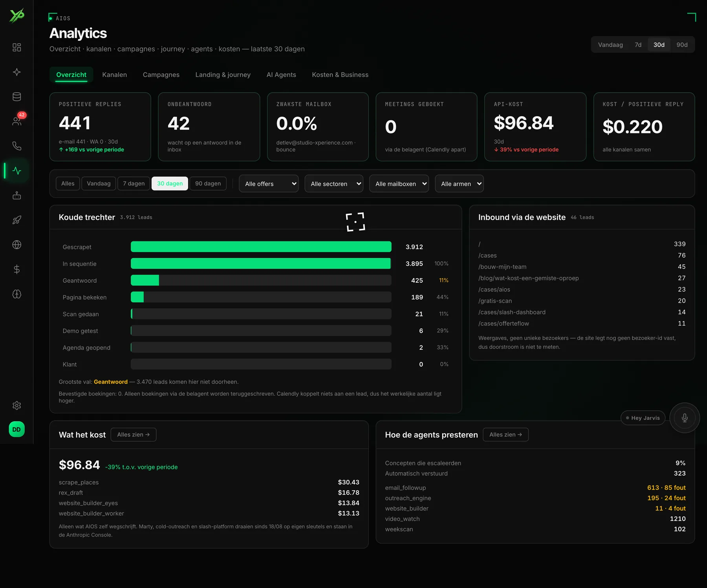This screenshot has height=588, width=707.
Task: Click the Meetings geboekt card
Action: pos(427,127)
